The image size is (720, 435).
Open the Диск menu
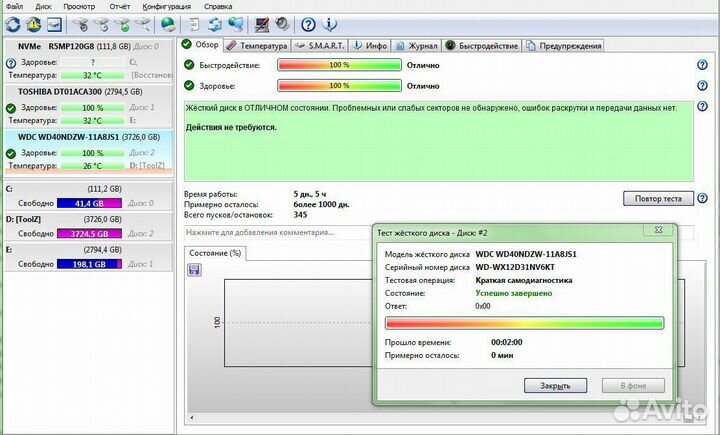click(x=44, y=6)
